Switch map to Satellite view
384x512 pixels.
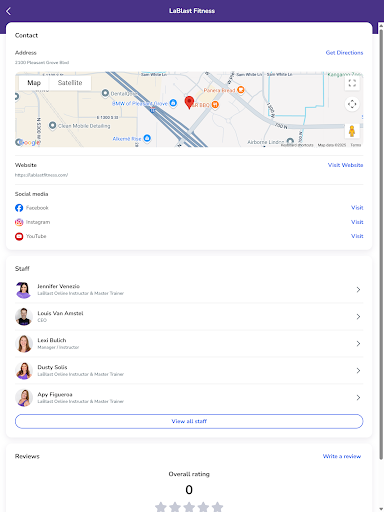coord(70,83)
